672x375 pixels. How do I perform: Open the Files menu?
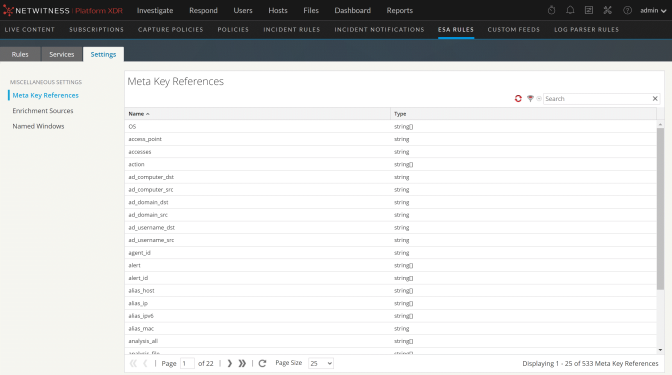[311, 10]
